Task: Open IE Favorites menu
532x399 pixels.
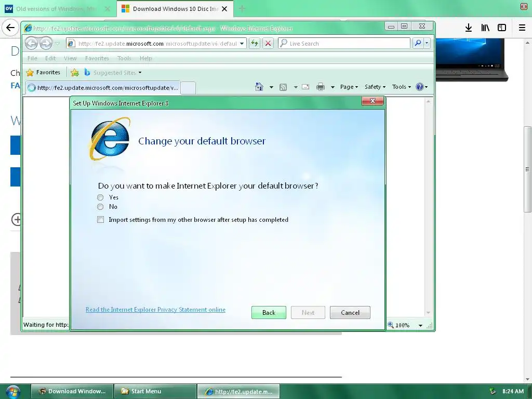Action: pos(97,58)
